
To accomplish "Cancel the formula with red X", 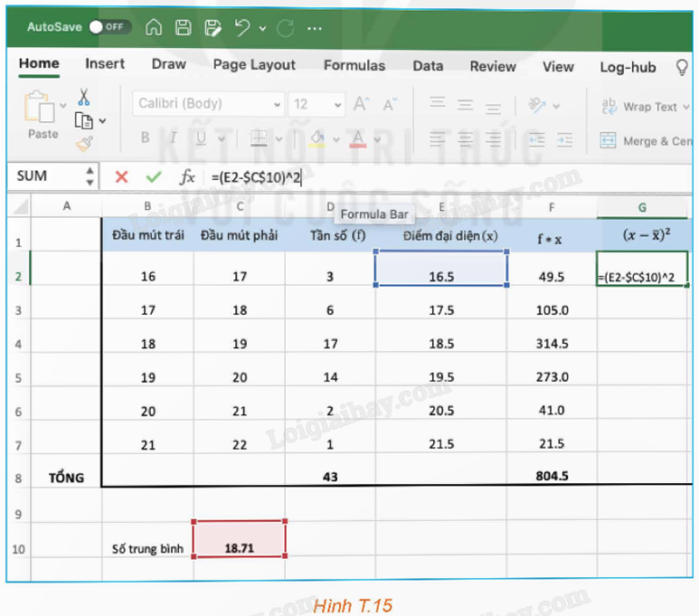I will point(121,177).
